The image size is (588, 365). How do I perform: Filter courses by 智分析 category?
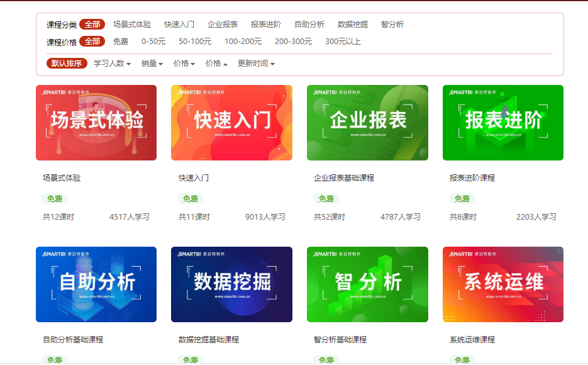click(392, 25)
